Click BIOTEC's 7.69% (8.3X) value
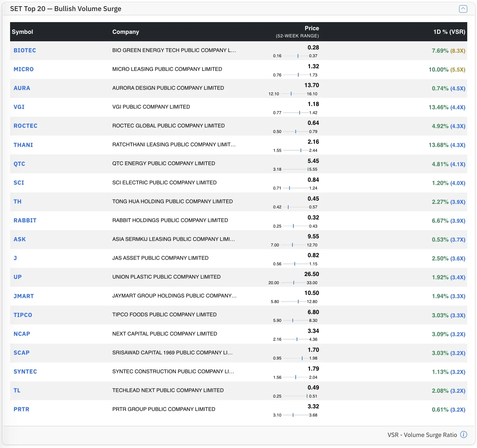The image size is (477, 448). coord(448,51)
